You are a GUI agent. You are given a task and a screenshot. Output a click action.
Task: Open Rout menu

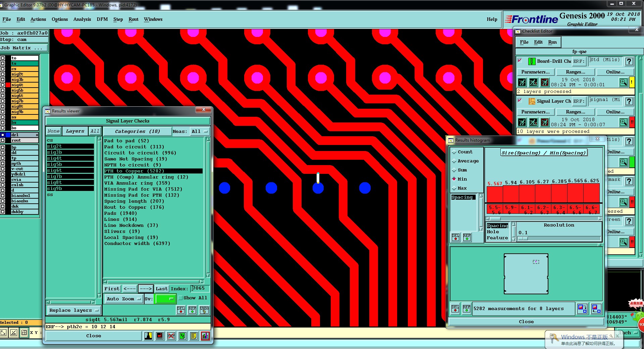(133, 19)
